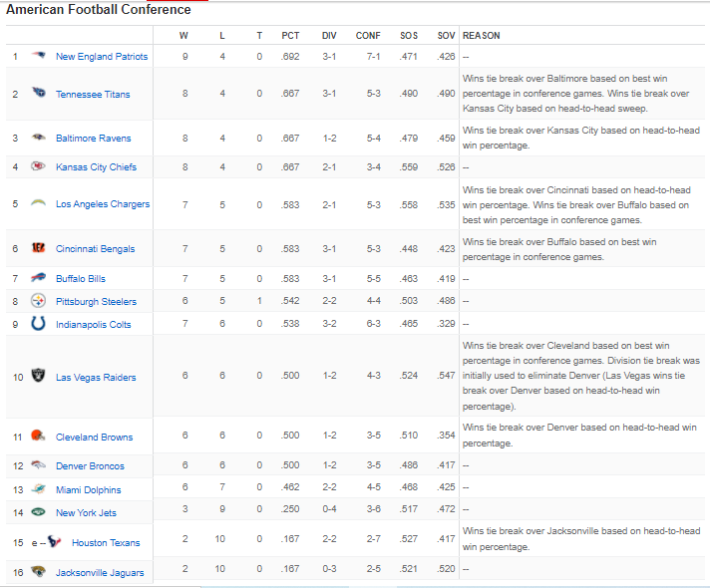Click the Jaguars .520 SOV value

446,569
